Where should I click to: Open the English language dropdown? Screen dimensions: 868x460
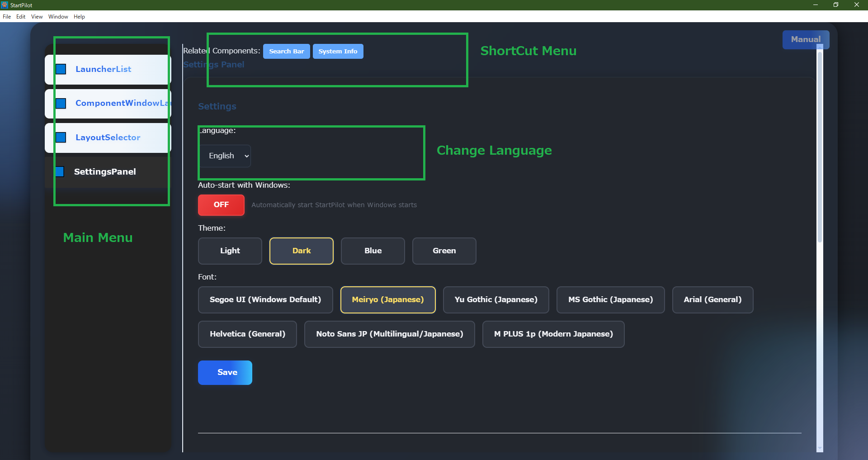225,156
